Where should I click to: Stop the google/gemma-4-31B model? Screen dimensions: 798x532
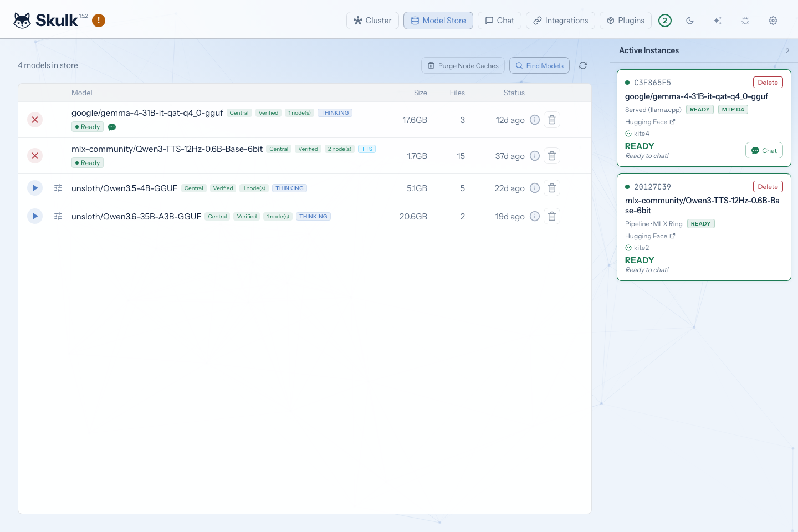point(35,120)
